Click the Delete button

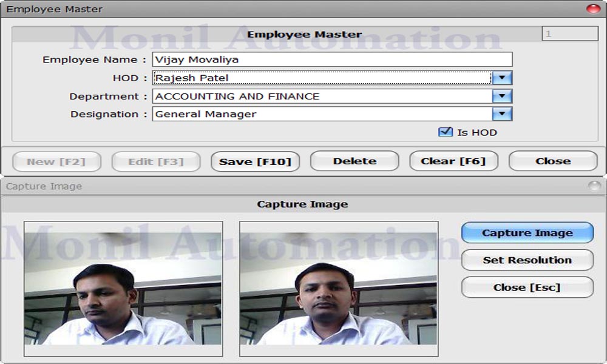click(x=354, y=161)
